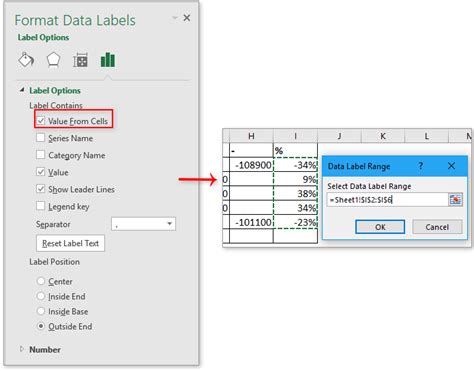Click the Select Data Label Range input
Image resolution: width=474 pixels, height=371 pixels.
pyautogui.click(x=387, y=200)
